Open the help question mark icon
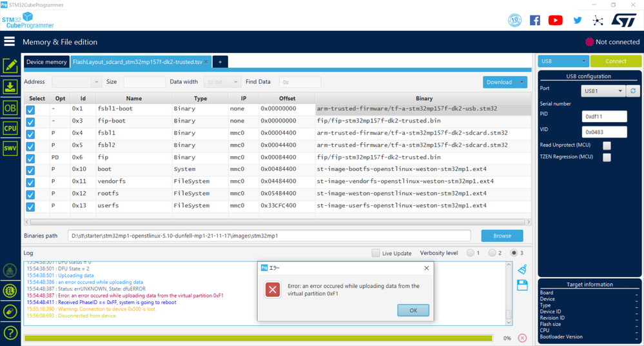 [10, 332]
